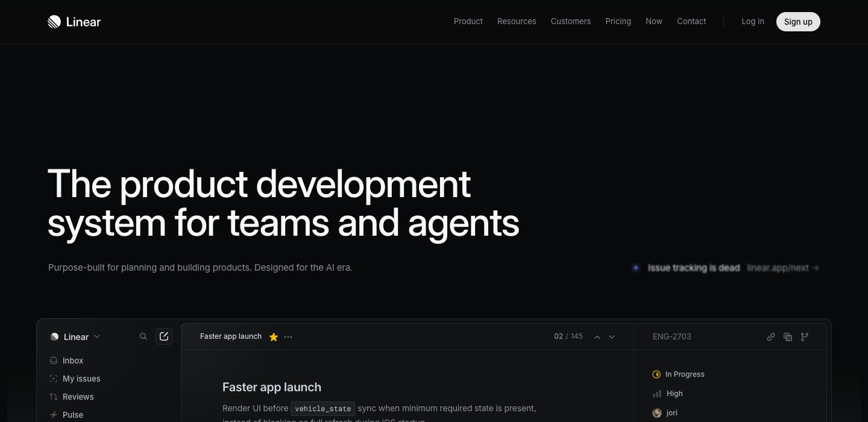Click the Faster app launch issue heading
Screen dimensions: 868x422
coord(272,387)
